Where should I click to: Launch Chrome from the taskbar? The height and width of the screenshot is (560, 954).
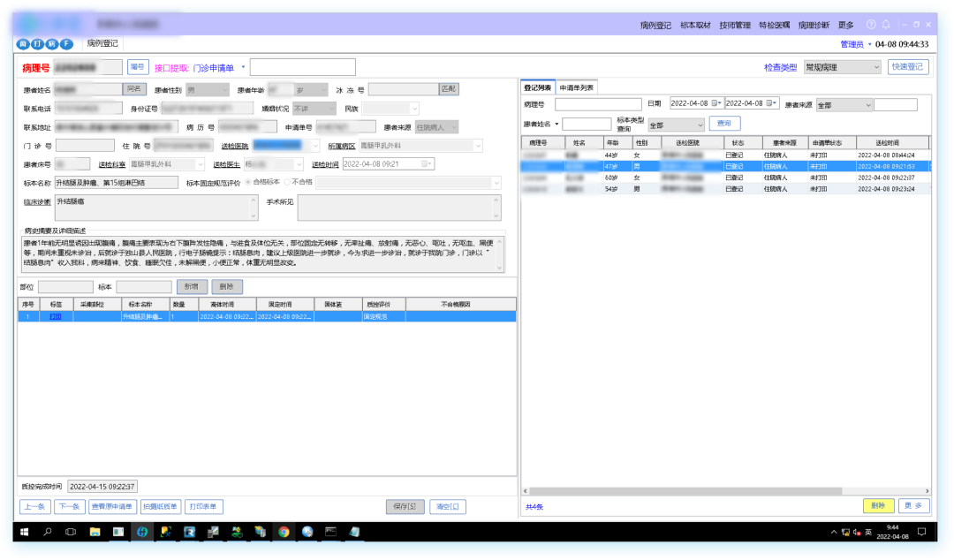pyautogui.click(x=284, y=532)
